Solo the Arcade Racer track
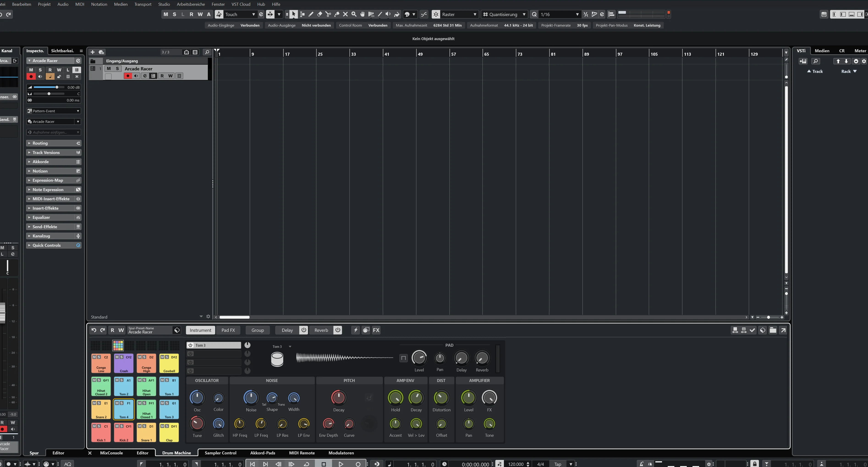 coord(117,68)
